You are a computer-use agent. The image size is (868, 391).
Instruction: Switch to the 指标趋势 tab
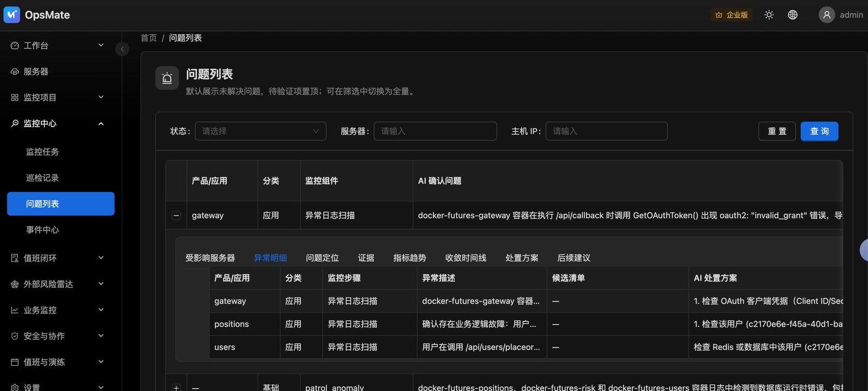pyautogui.click(x=410, y=258)
